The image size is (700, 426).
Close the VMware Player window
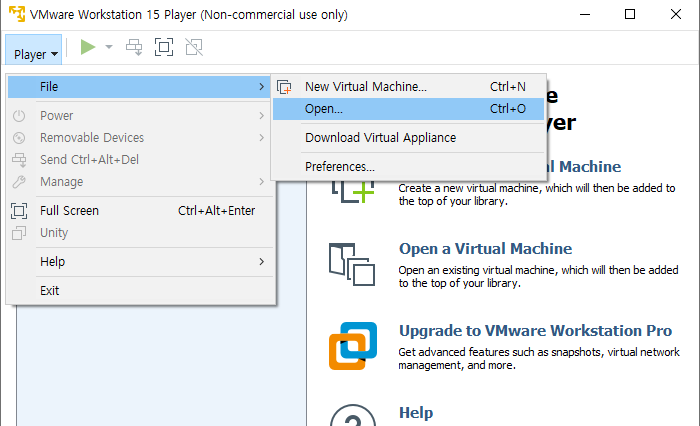[676, 14]
